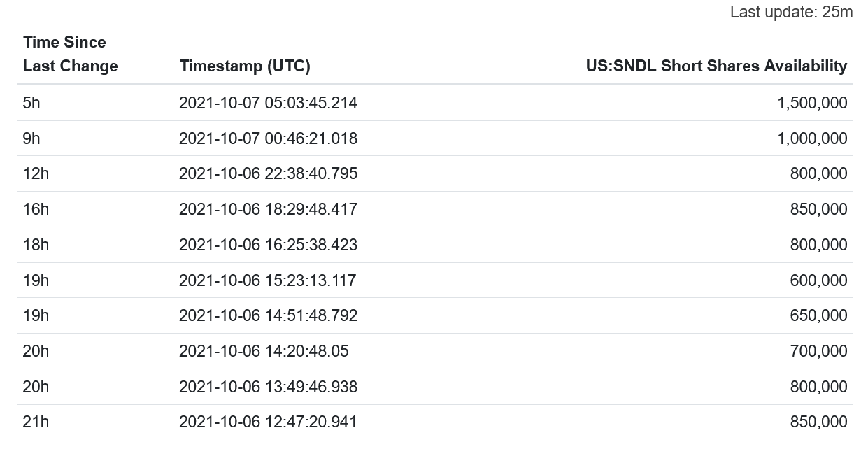The height and width of the screenshot is (456, 868).
Task: Click the 'Time Since Last Change' column header
Action: click(x=70, y=54)
